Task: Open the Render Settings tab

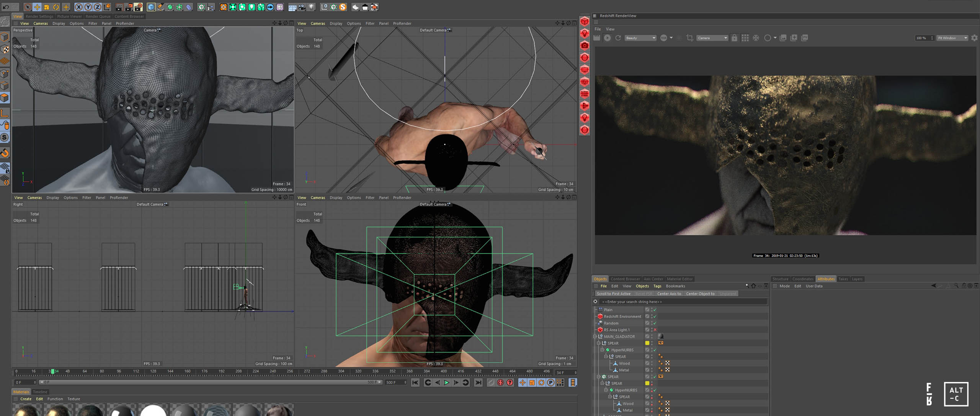Action: tap(39, 16)
